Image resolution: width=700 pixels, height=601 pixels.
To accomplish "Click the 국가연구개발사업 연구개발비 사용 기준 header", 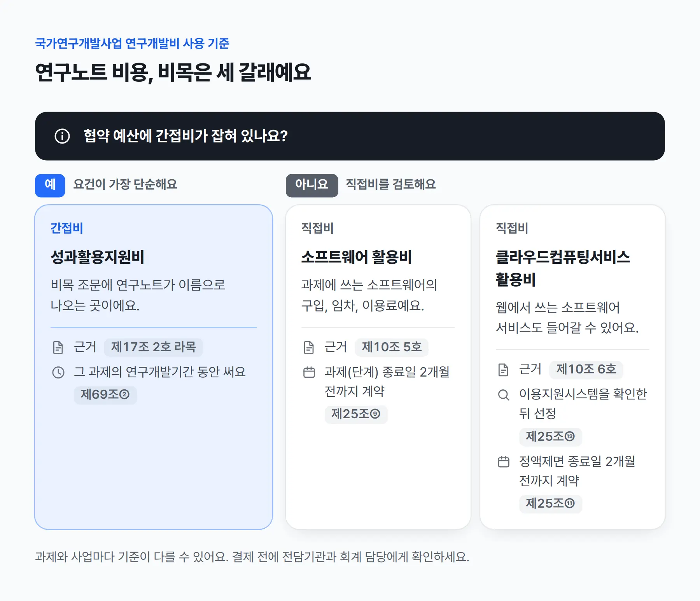I will [132, 43].
